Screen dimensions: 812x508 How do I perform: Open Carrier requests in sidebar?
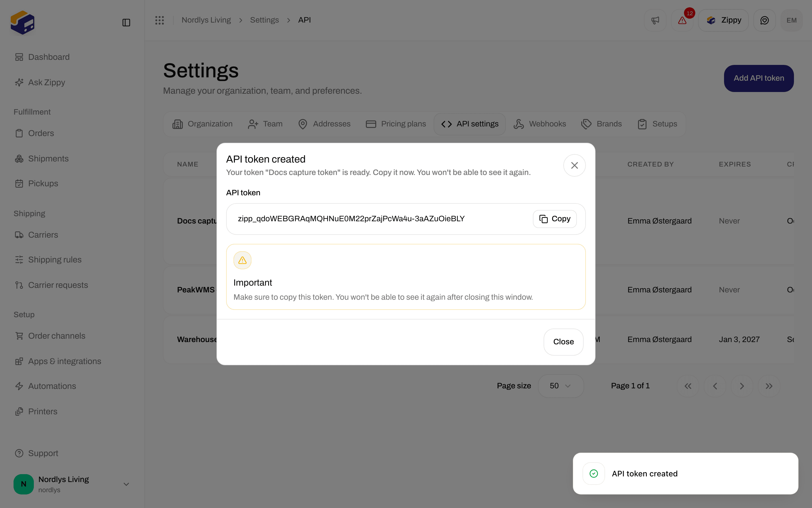coord(51,285)
